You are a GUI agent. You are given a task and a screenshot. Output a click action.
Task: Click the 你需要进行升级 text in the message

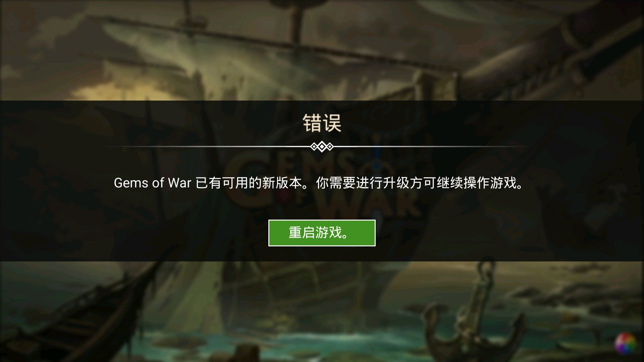356,183
